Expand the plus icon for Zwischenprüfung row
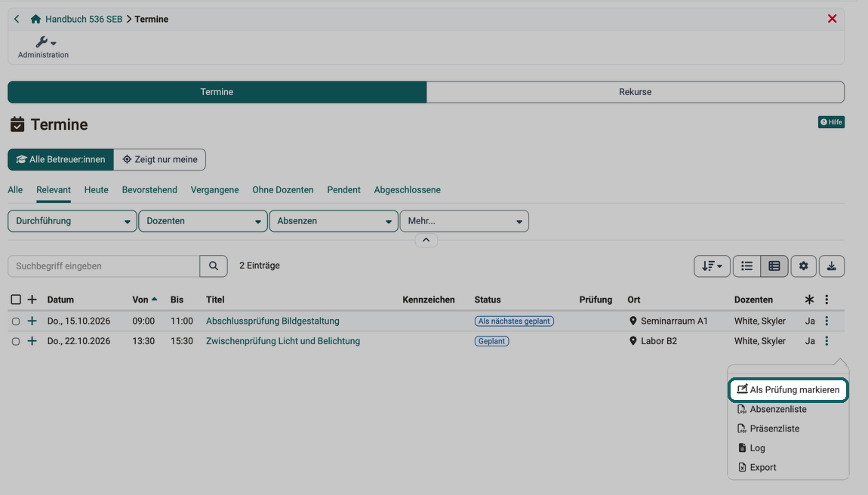This screenshot has height=495, width=868. (32, 341)
